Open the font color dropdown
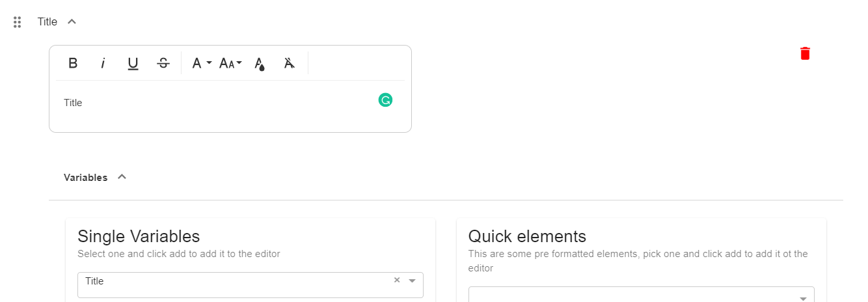 coord(202,63)
